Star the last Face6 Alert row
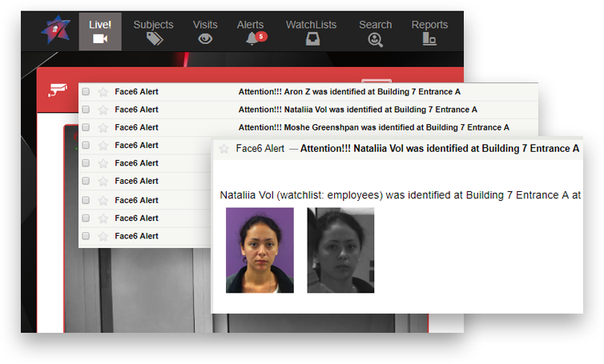The height and width of the screenshot is (364, 604). 103,236
